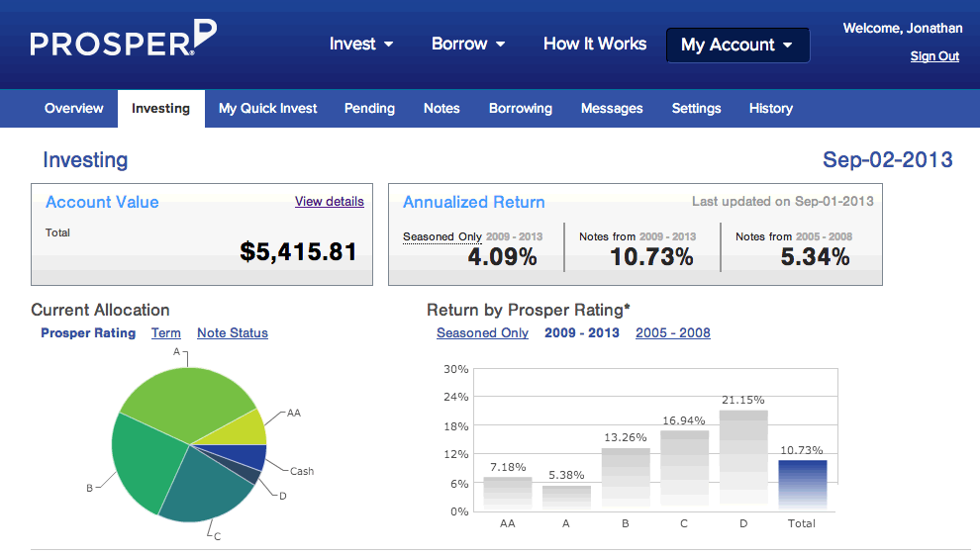Go to the Settings tab
Screen dimensions: 980x556
(x=696, y=108)
